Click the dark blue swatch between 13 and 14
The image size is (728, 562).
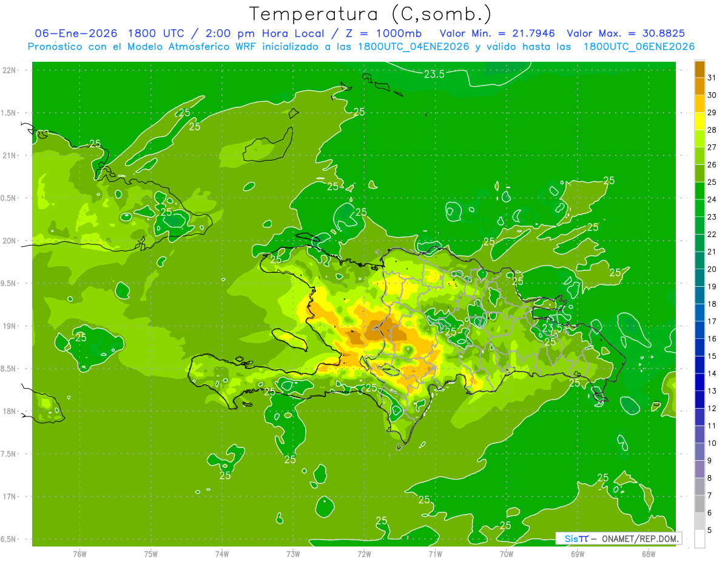(x=699, y=382)
